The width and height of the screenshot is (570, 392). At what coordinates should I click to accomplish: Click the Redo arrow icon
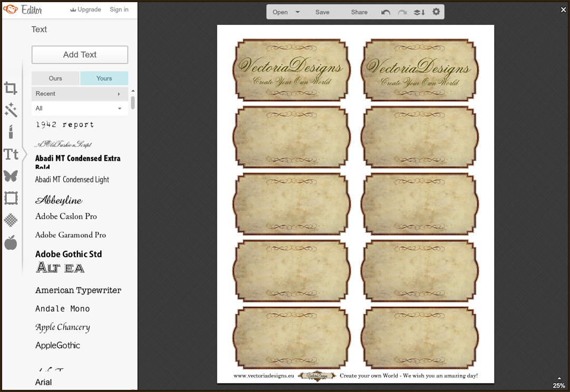pyautogui.click(x=402, y=12)
